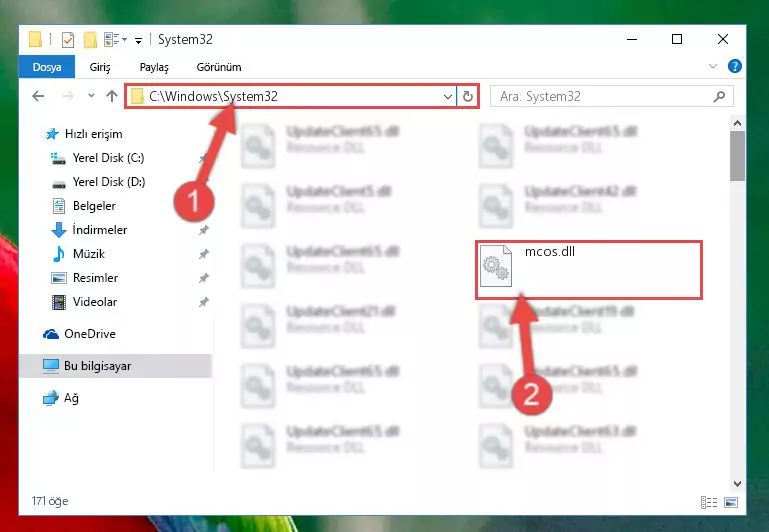Image resolution: width=769 pixels, height=532 pixels.
Task: Click the address bar path C:\Windows\System32
Action: pyautogui.click(x=213, y=96)
